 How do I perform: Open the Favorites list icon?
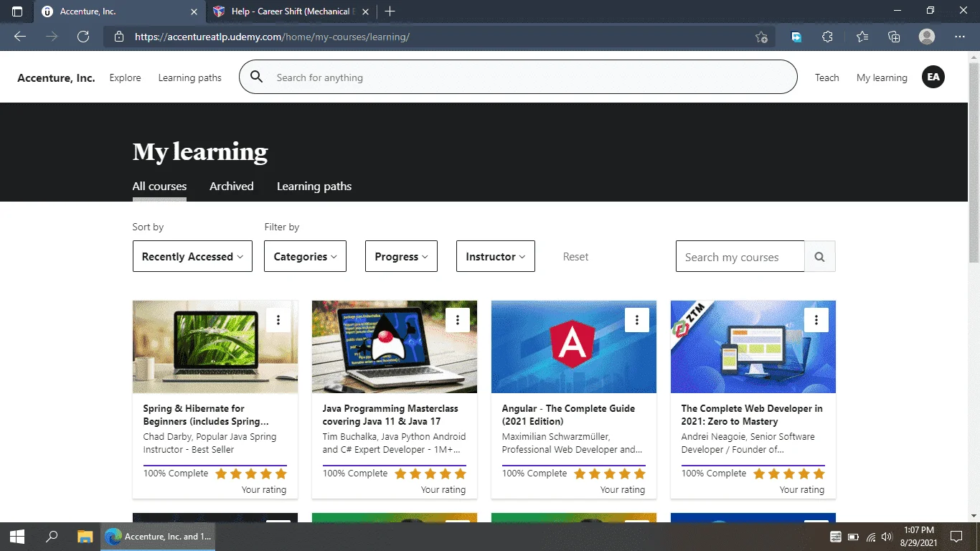pos(862,37)
